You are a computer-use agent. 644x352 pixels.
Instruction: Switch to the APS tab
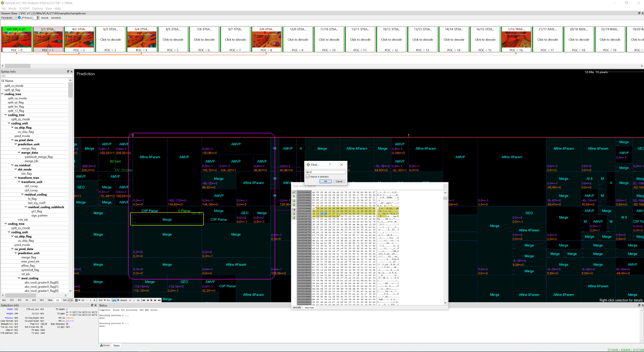34,300
